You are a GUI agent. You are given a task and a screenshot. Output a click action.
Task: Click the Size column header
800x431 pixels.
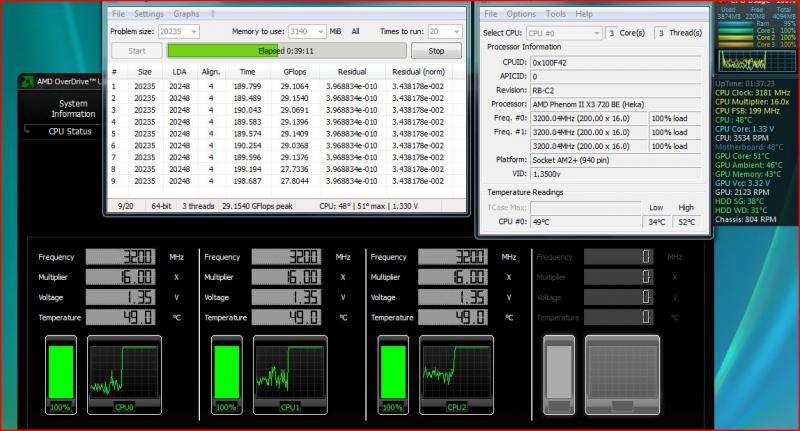tap(144, 72)
